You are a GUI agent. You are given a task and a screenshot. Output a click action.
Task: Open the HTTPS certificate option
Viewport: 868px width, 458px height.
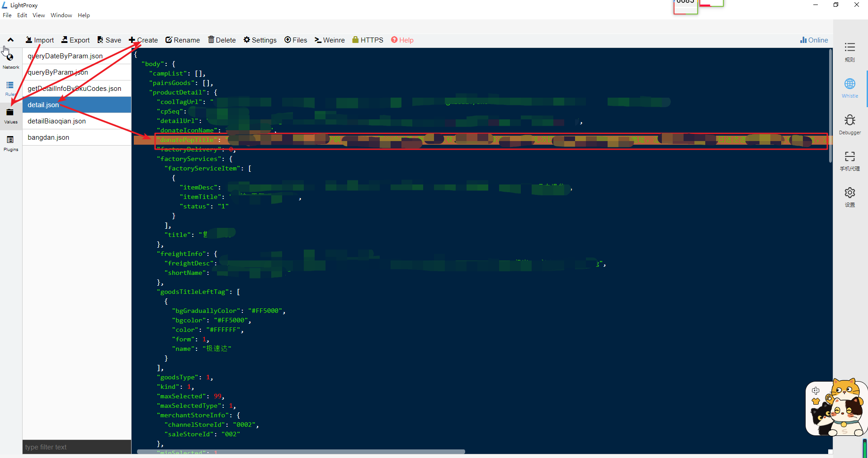click(x=368, y=40)
